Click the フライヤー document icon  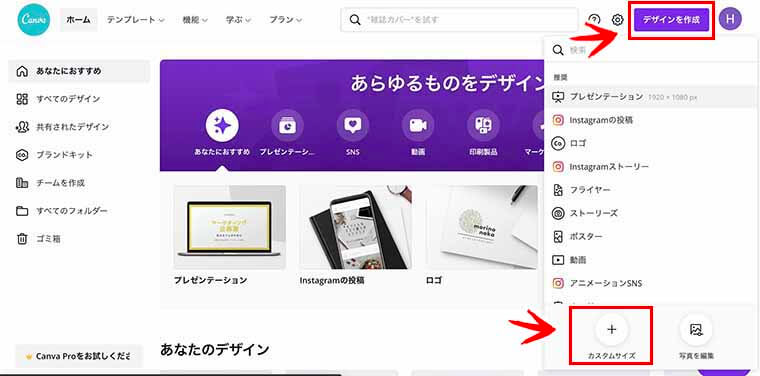point(558,190)
